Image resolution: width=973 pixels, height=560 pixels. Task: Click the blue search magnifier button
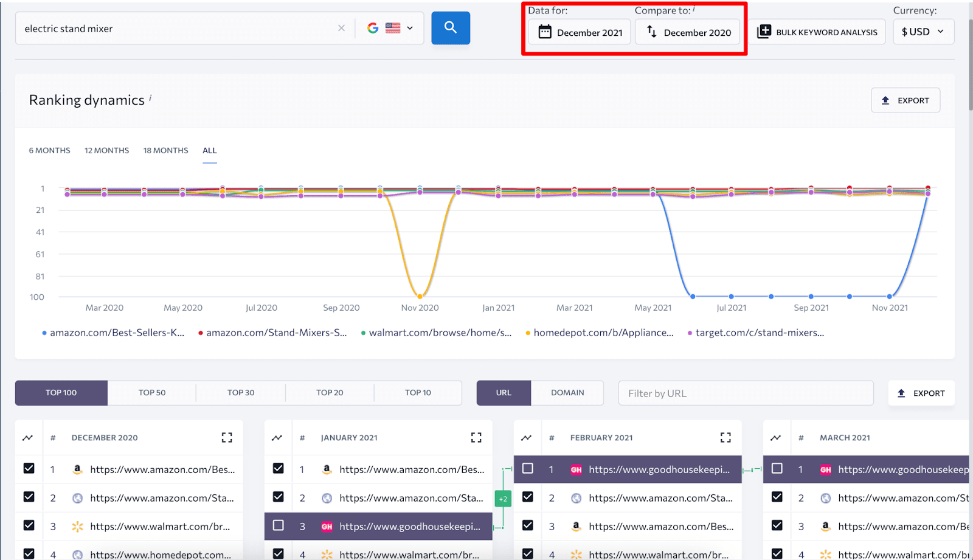tap(451, 28)
